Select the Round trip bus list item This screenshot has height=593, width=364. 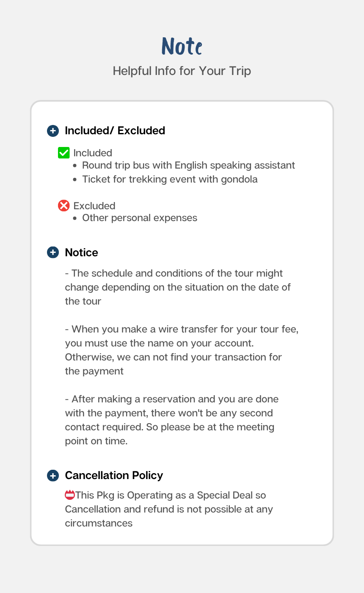[188, 165]
